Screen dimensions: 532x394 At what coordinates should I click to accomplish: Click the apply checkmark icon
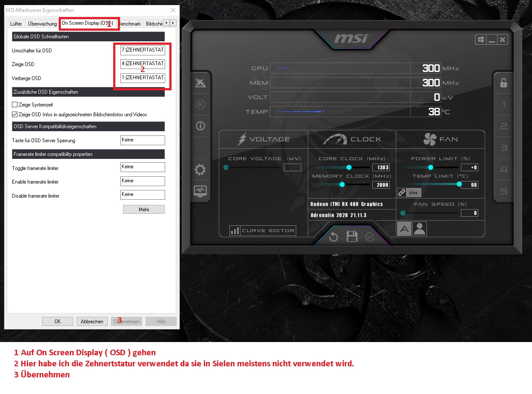[370, 237]
